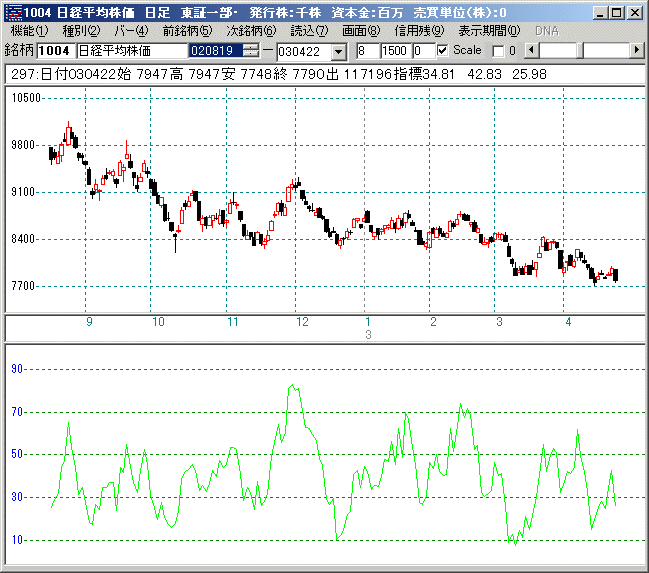Click month label 11 on time axis
The image size is (649, 573).
[x=233, y=322]
